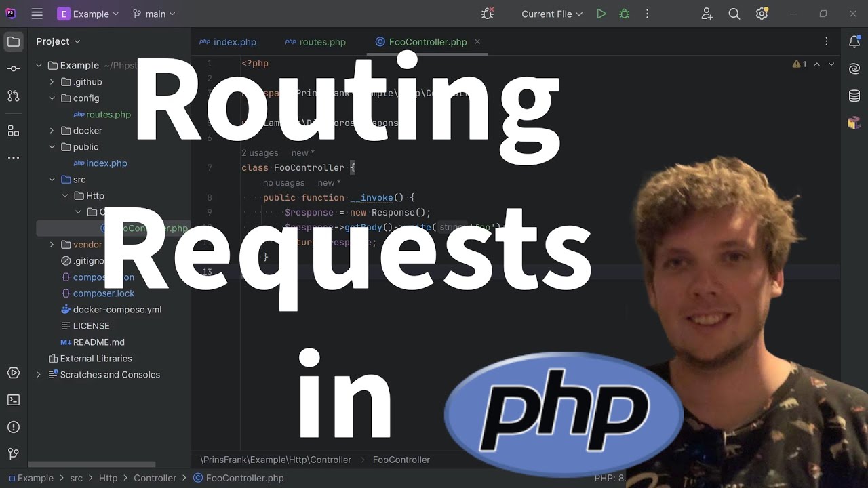
Task: Click the 'no usages' hint above __invoke
Action: 283,183
